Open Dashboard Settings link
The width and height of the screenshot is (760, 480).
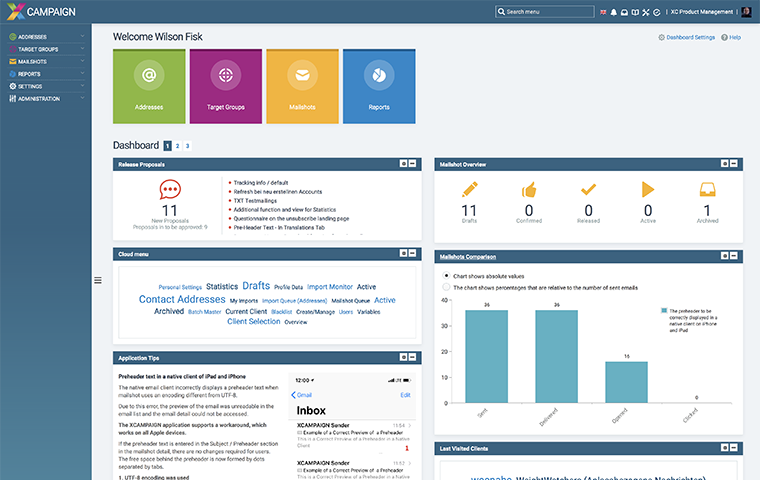coord(690,37)
